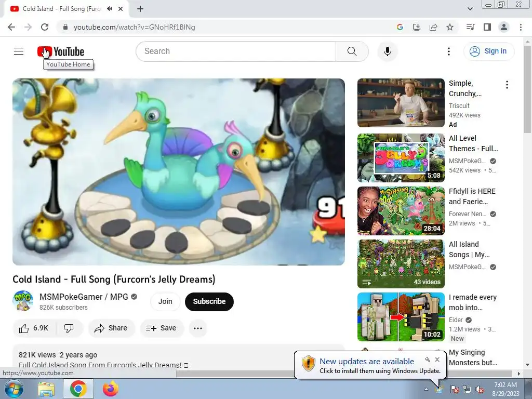This screenshot has height=399, width=532.
Task: Bookmark this tab with star icon
Action: [x=450, y=27]
